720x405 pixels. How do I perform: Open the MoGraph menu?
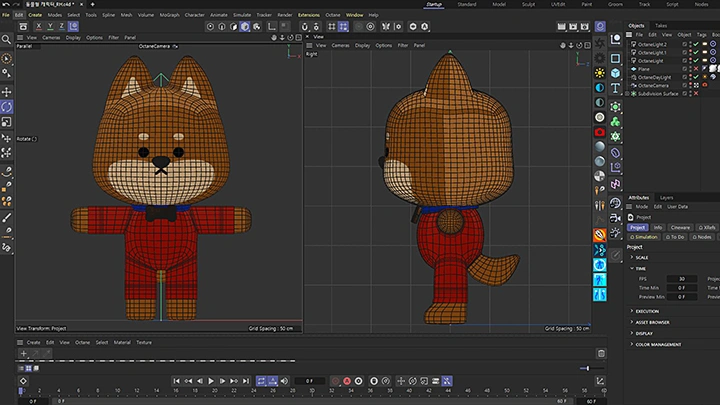[x=169, y=15]
